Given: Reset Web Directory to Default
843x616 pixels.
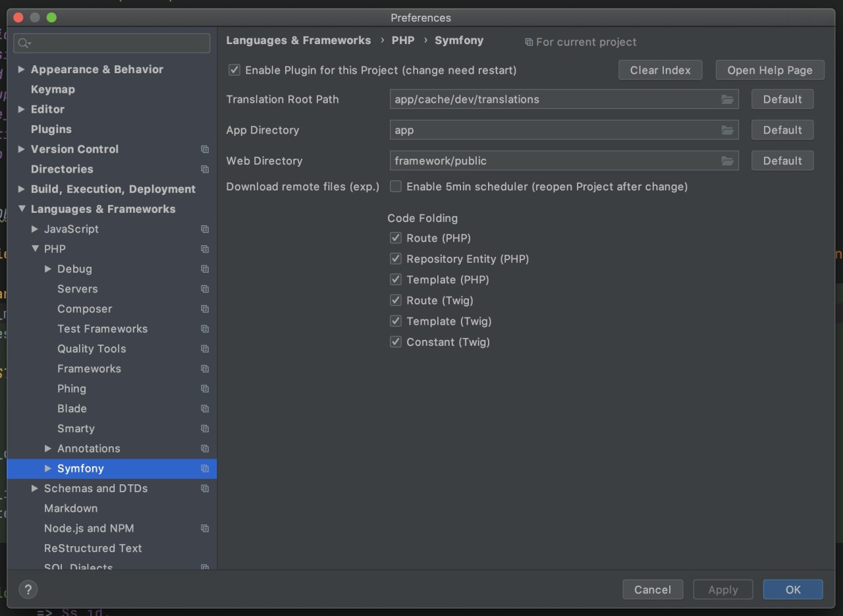Looking at the screenshot, I should pos(782,161).
